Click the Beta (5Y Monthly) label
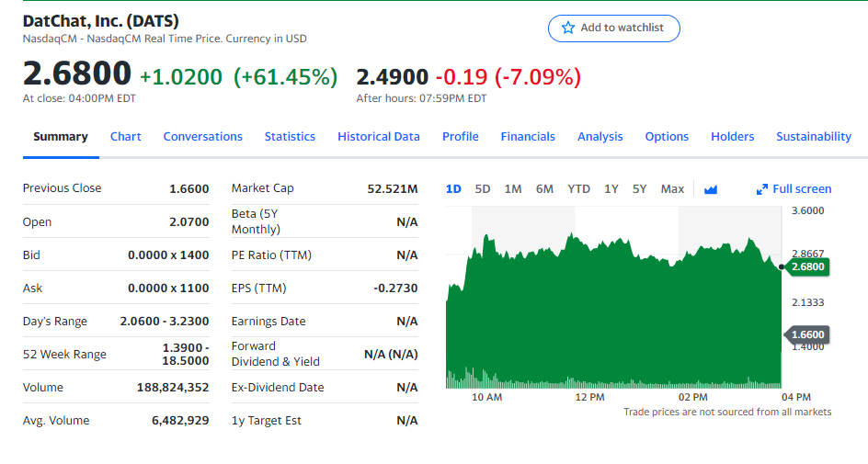The height and width of the screenshot is (464, 868). click(x=256, y=221)
